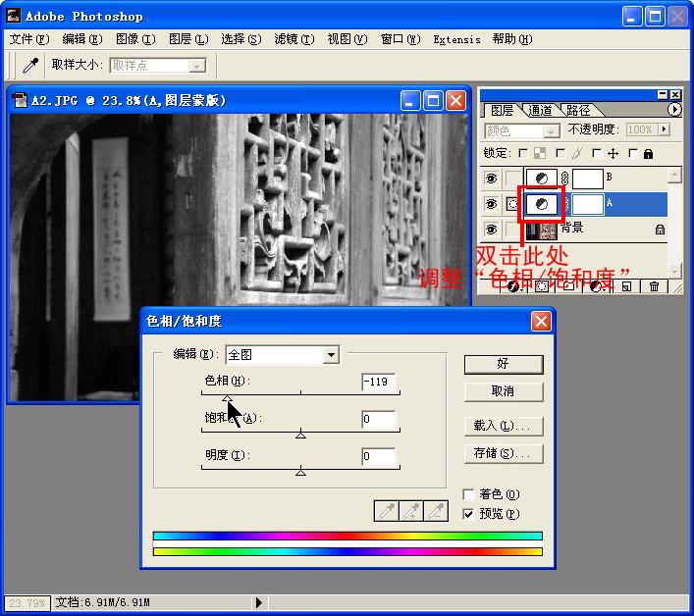The image size is (694, 616).
Task: Open the 滤镜 (Filter) menu
Action: (294, 39)
